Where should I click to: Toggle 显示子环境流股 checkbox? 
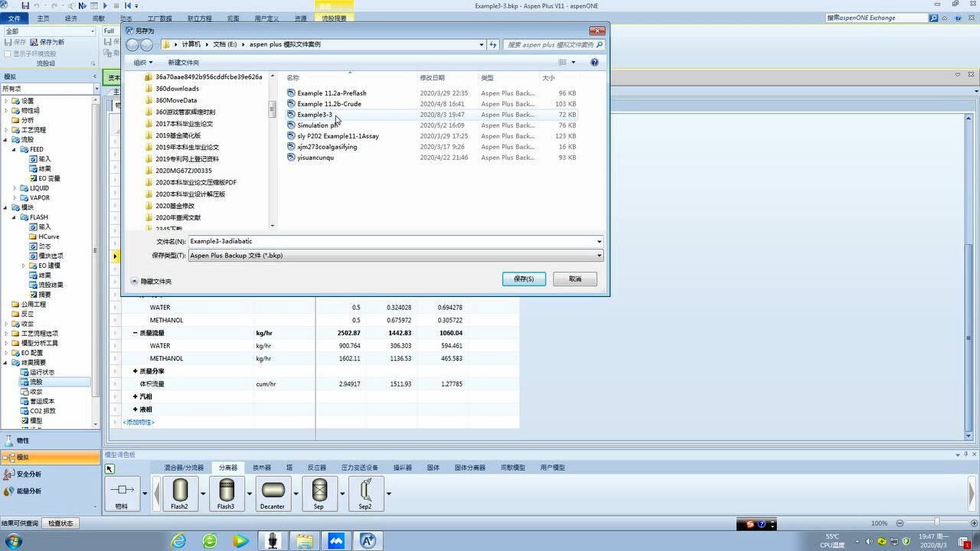[x=8, y=54]
